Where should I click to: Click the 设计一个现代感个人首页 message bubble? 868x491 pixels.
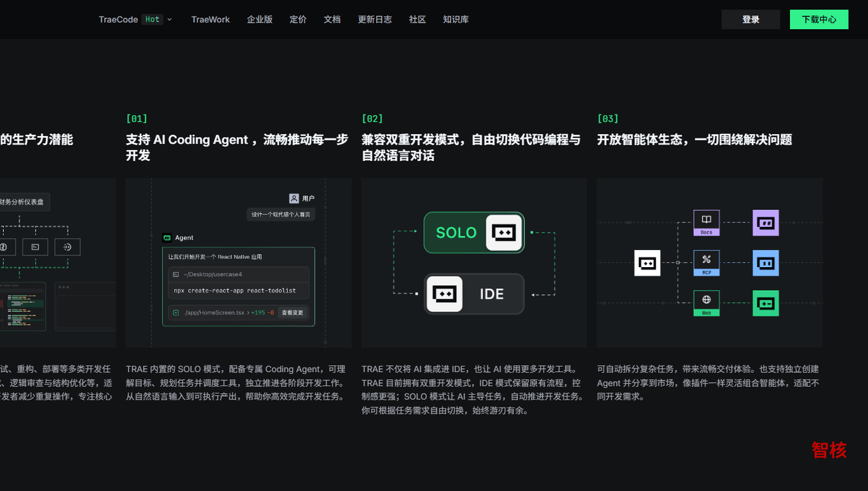281,214
